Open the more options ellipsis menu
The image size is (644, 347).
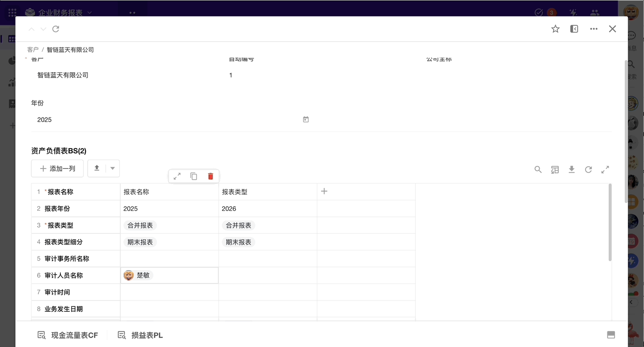pos(594,29)
